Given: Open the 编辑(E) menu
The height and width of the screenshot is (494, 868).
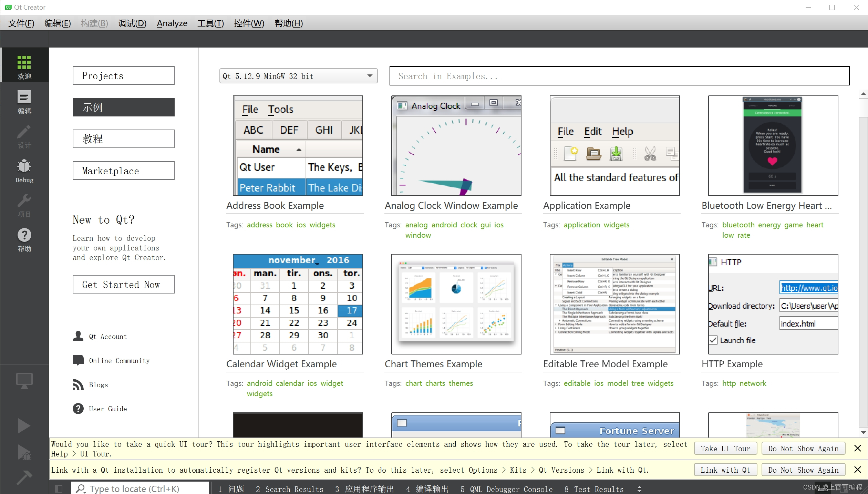Looking at the screenshot, I should pos(58,23).
